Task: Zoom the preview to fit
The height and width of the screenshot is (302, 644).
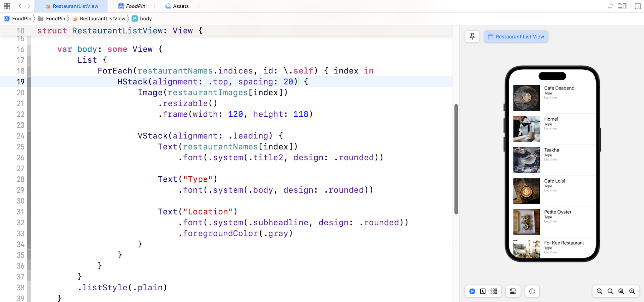Action: [x=621, y=291]
